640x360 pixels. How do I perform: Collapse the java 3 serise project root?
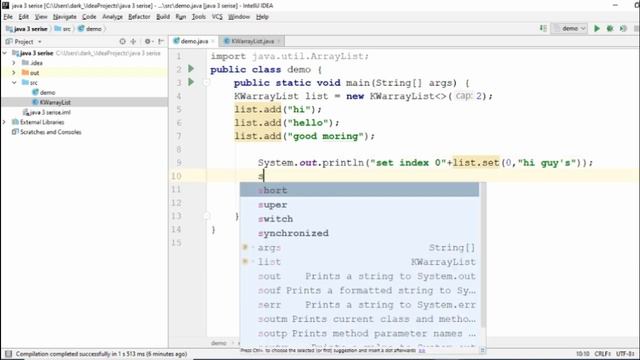click(x=5, y=53)
